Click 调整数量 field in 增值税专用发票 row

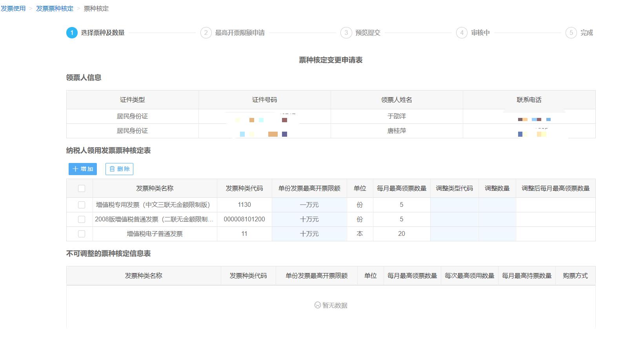pyautogui.click(x=497, y=205)
